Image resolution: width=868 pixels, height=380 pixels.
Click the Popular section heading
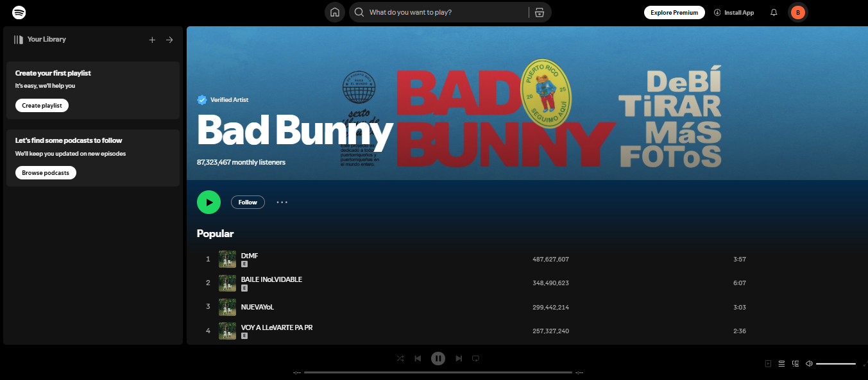pos(216,233)
